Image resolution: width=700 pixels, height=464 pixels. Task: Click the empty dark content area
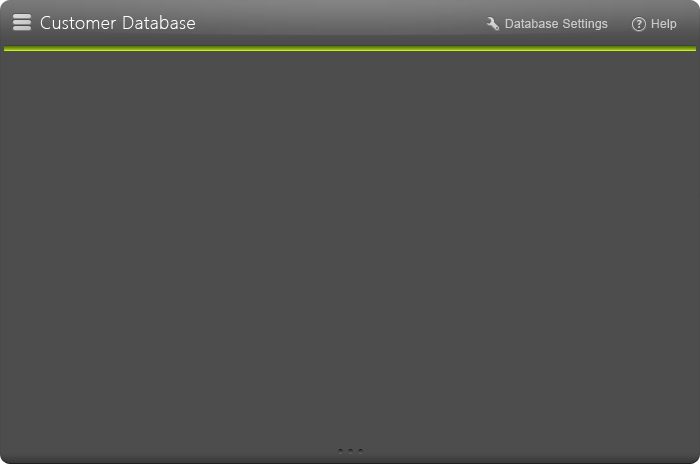[x=350, y=248]
